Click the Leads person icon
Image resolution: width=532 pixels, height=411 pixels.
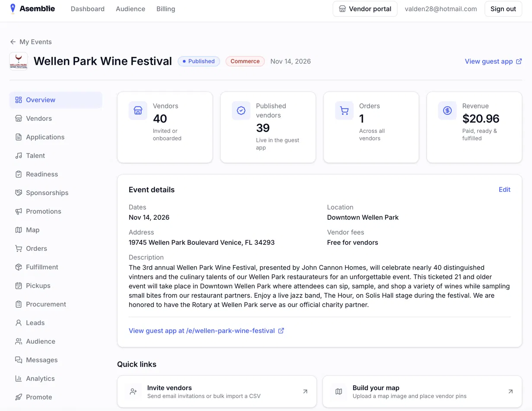click(19, 322)
